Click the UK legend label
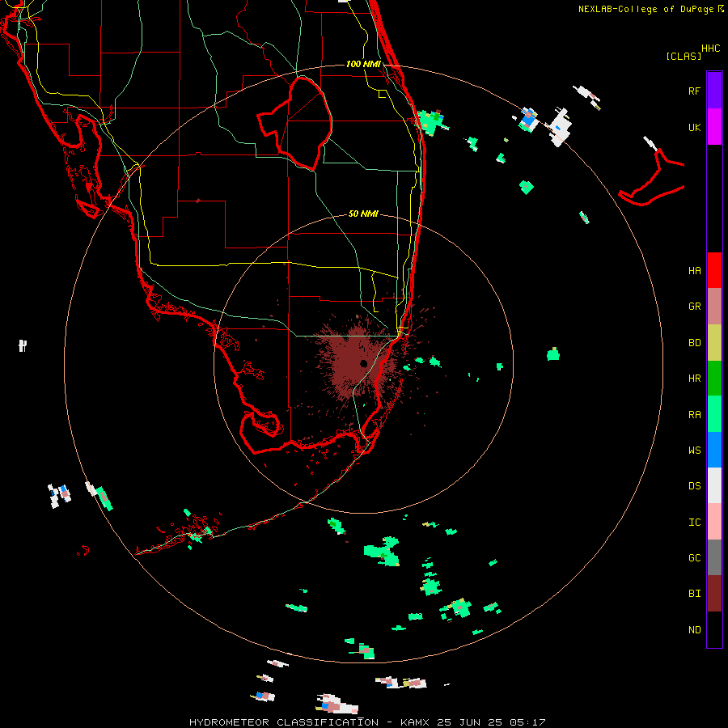The image size is (728, 728). 694,127
